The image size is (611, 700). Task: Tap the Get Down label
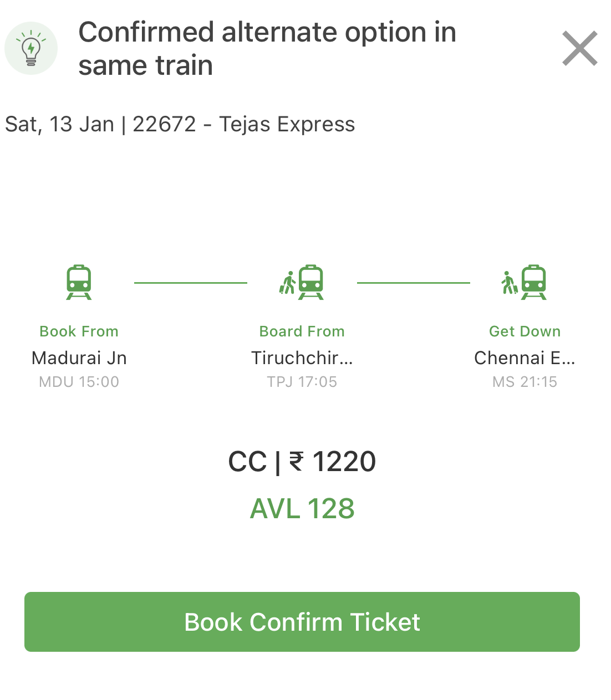coord(525,331)
